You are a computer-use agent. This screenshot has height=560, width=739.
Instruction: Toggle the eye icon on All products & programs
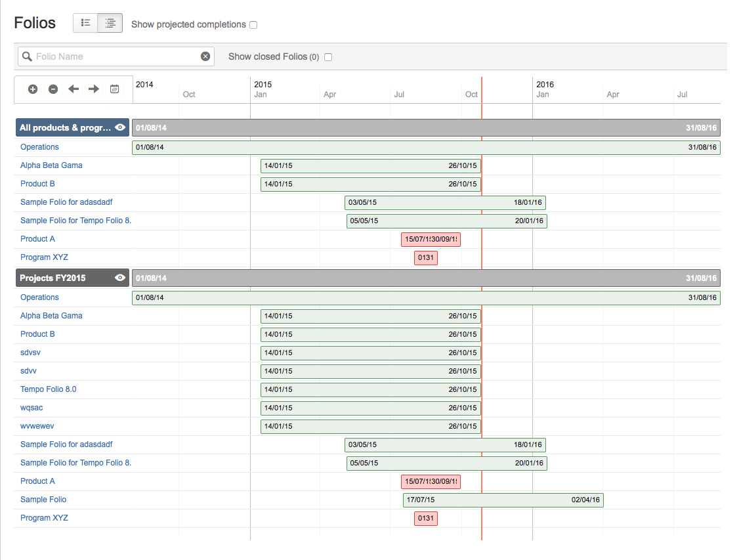point(119,127)
